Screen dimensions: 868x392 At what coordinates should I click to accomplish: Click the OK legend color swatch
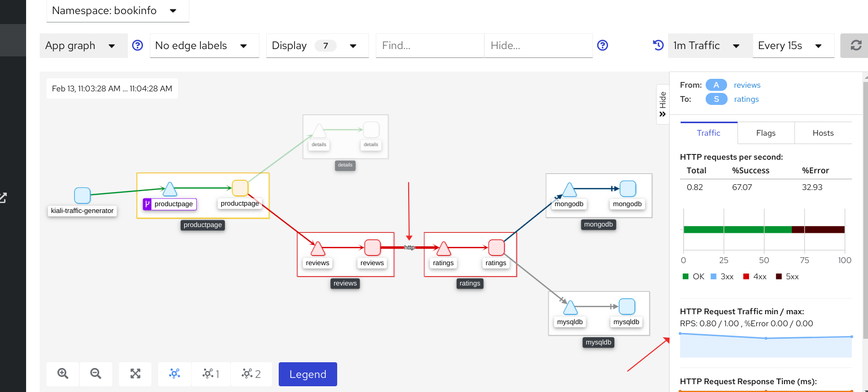click(686, 277)
